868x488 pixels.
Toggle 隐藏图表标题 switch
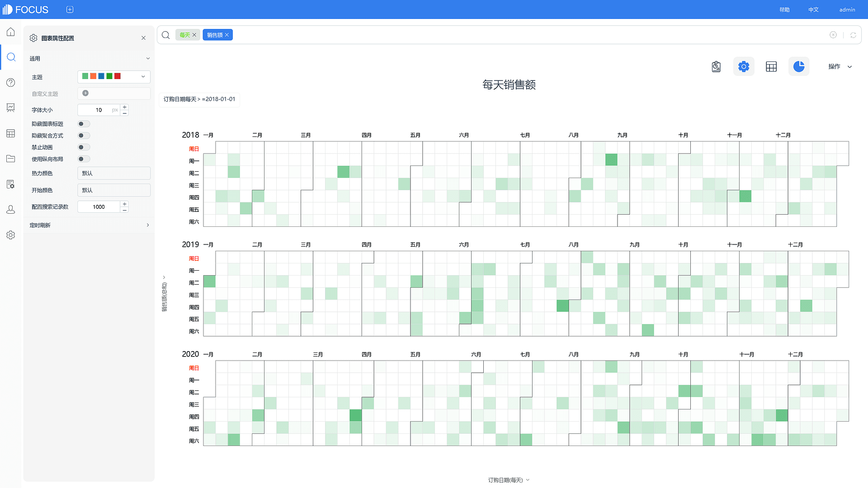point(84,124)
